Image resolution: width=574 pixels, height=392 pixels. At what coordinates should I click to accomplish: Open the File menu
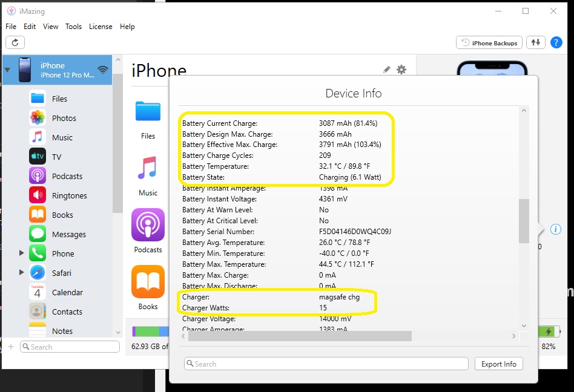11,27
